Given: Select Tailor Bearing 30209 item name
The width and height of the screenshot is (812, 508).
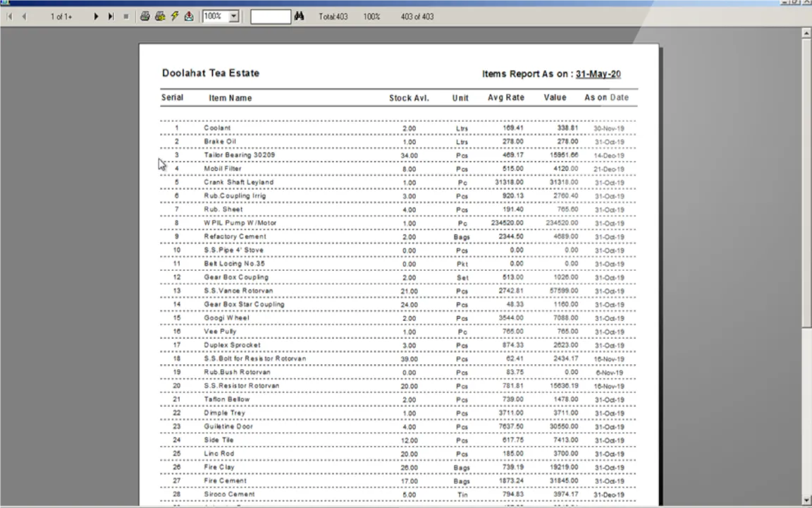Looking at the screenshot, I should (x=239, y=155).
